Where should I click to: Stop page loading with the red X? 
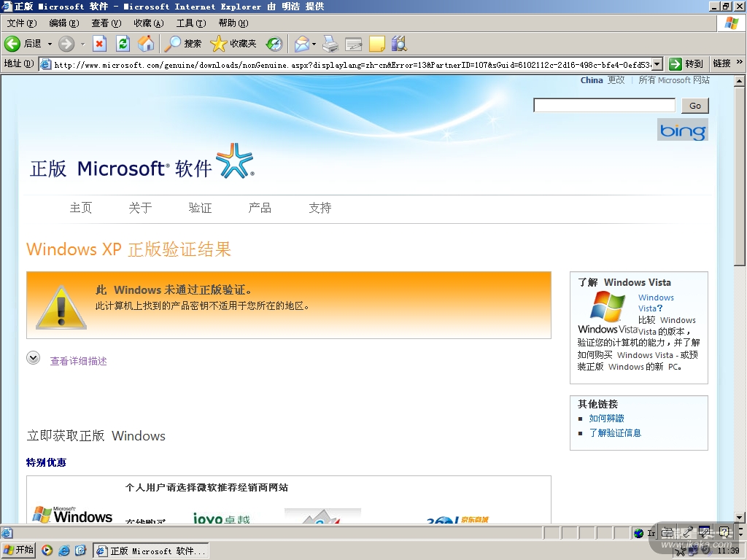pyautogui.click(x=99, y=44)
